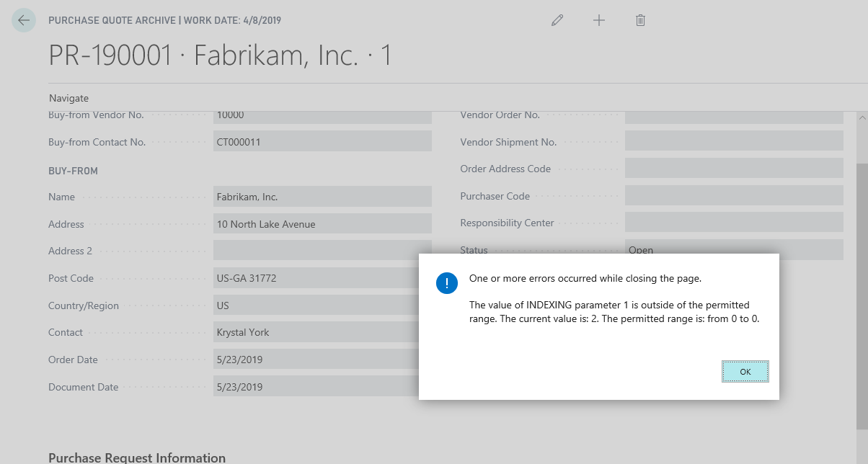
Task: Open the Navigate menu
Action: point(68,98)
